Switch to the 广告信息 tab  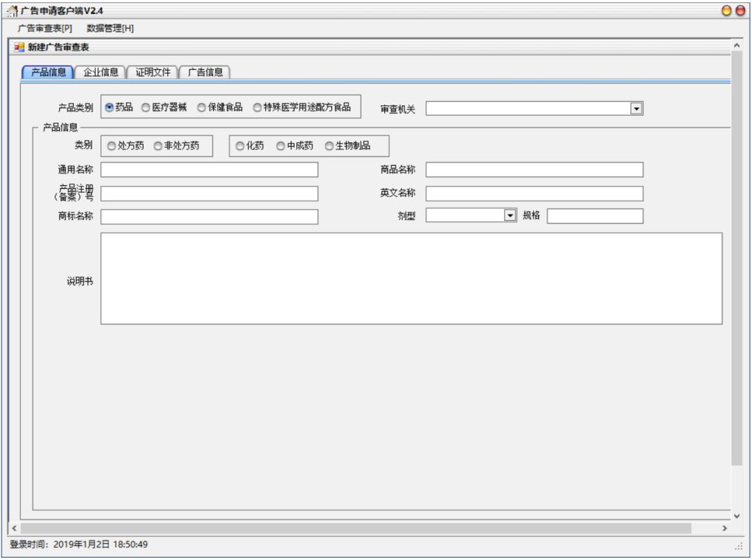point(205,72)
